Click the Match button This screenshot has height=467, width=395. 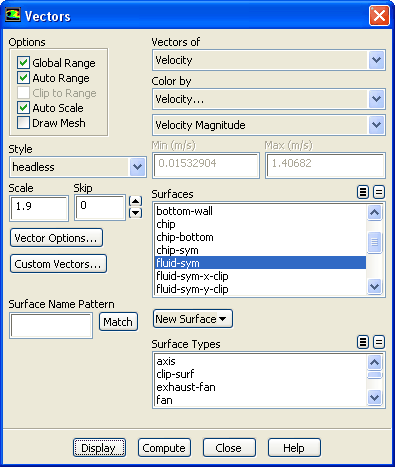tap(118, 322)
